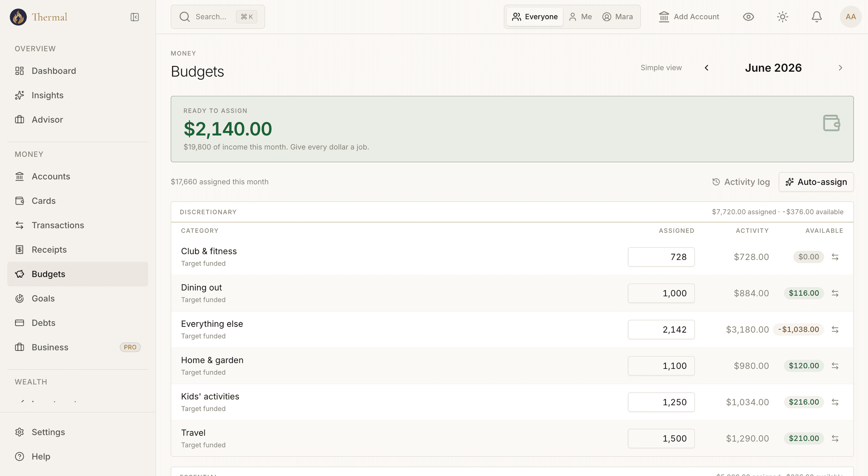
Task: Click the Activity log clock icon
Action: (716, 182)
